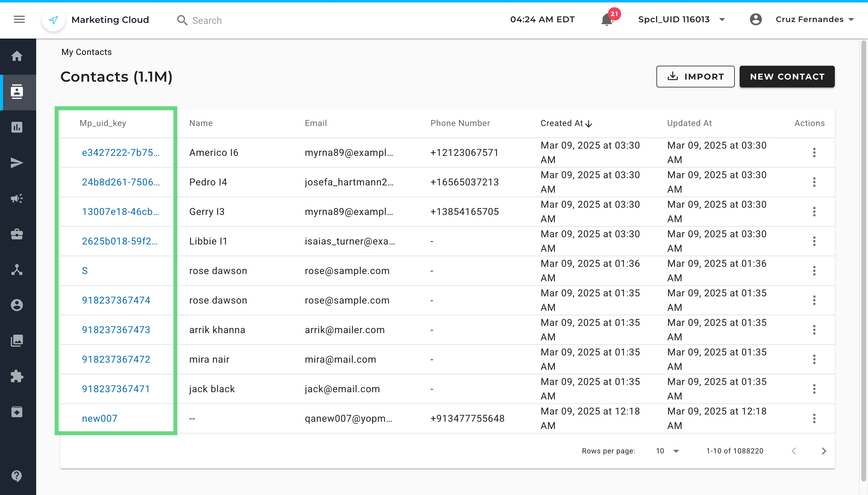Screen dimensions: 868x495
Task: Click the notifications bell icon
Action: 607,20
